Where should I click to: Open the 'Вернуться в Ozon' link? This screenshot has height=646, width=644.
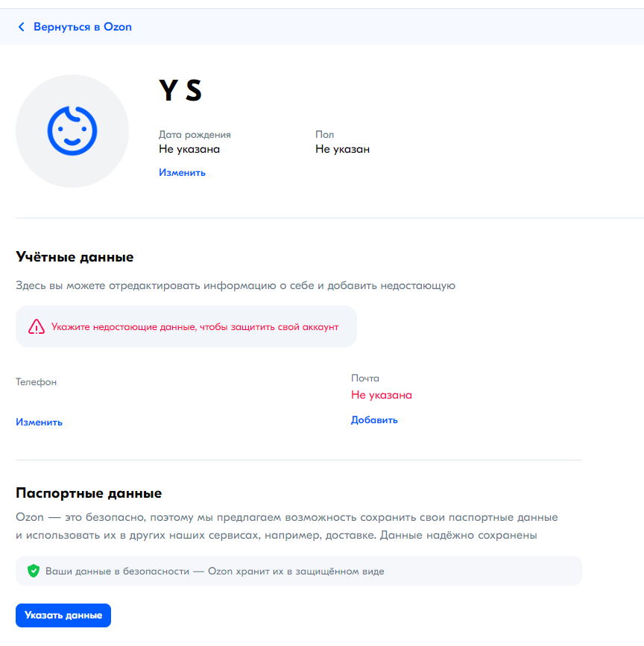(x=82, y=27)
